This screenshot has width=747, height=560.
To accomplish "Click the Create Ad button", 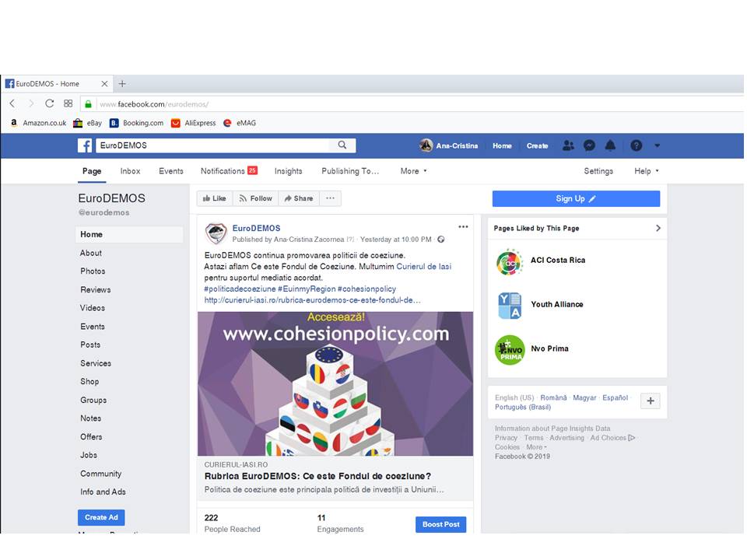I will (x=101, y=517).
